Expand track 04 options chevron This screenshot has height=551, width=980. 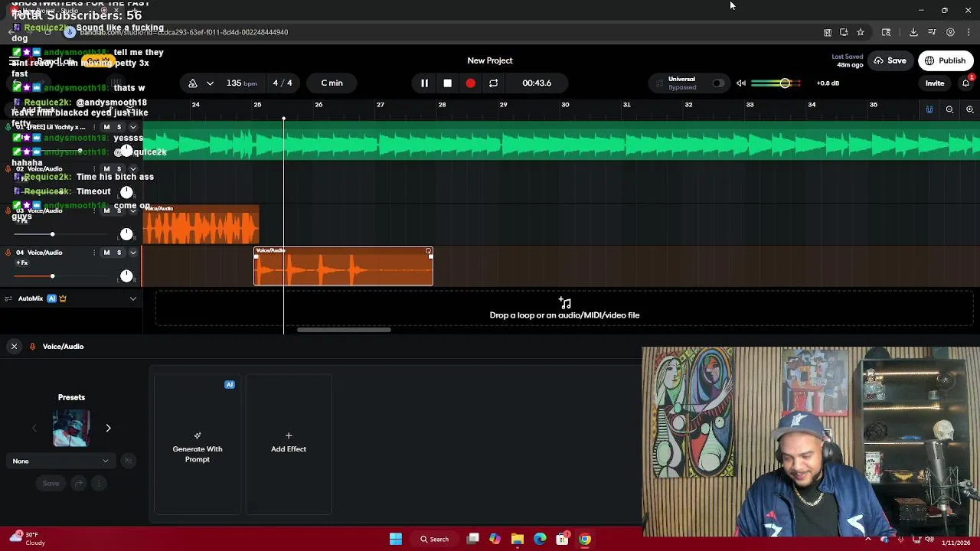(x=132, y=252)
